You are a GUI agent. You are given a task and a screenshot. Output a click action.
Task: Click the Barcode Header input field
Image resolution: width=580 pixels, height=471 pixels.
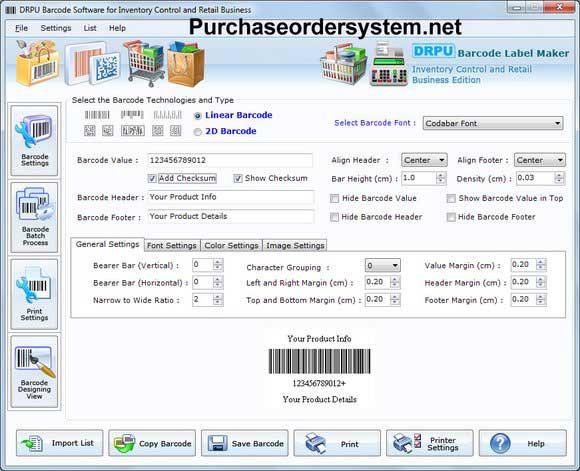(231, 197)
